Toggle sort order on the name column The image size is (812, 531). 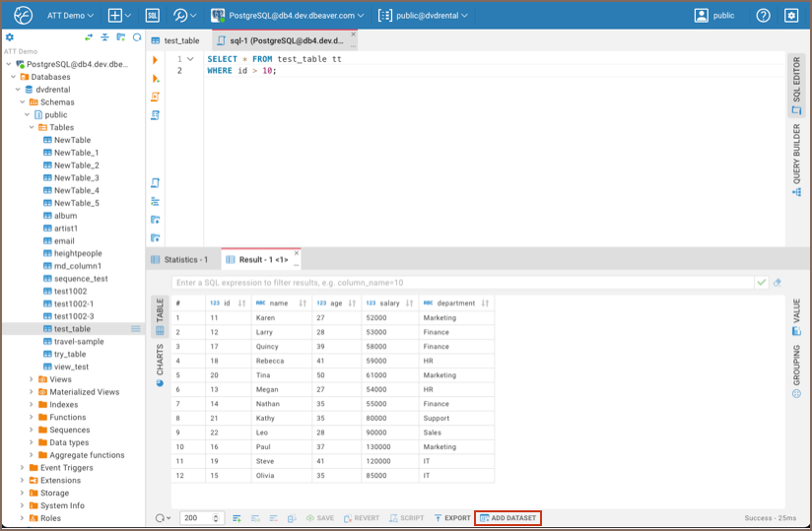click(x=303, y=303)
